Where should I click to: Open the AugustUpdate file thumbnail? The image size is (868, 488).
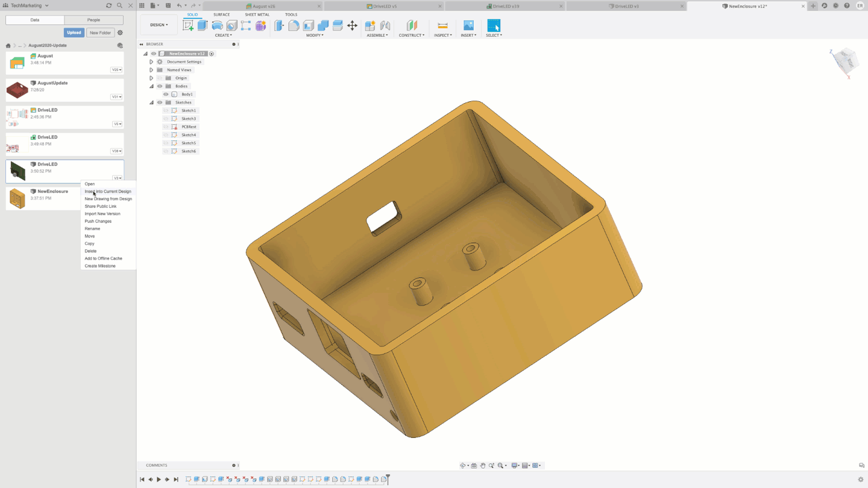(x=17, y=90)
